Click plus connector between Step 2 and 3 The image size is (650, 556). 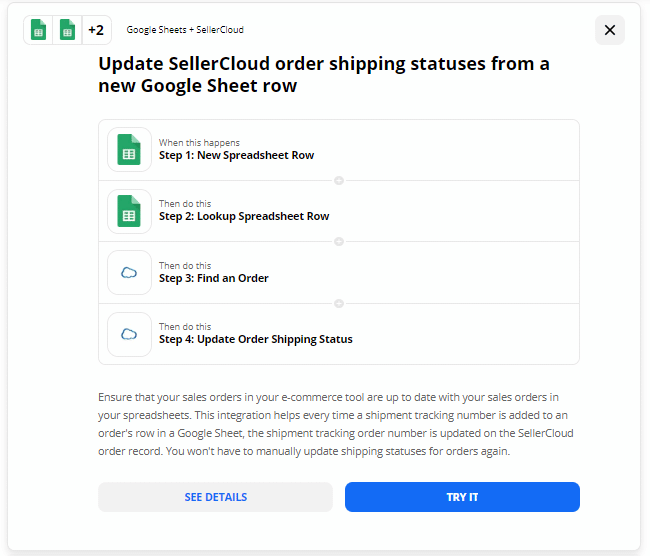339,242
